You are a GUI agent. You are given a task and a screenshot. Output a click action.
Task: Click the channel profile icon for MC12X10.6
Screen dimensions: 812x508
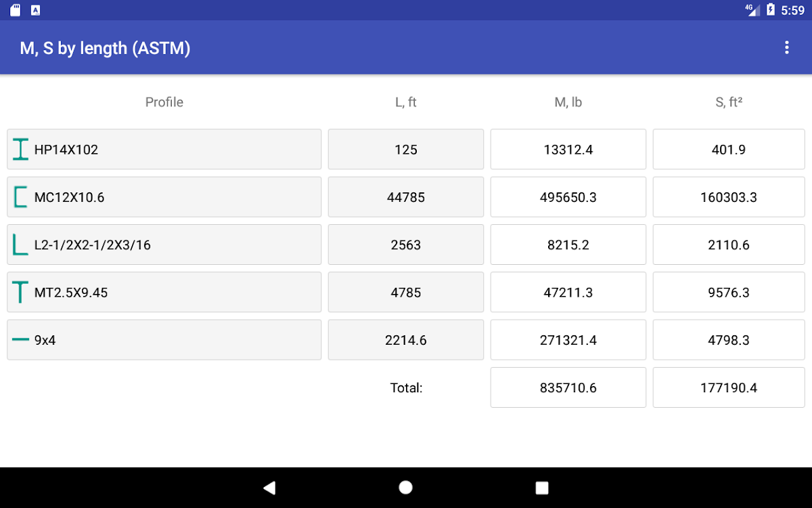[x=21, y=197]
